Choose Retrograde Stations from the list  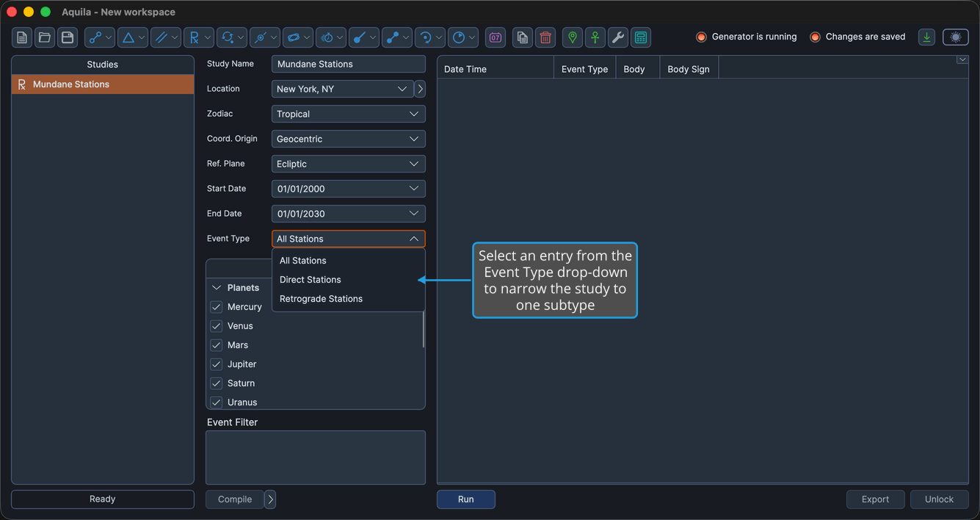point(349,299)
